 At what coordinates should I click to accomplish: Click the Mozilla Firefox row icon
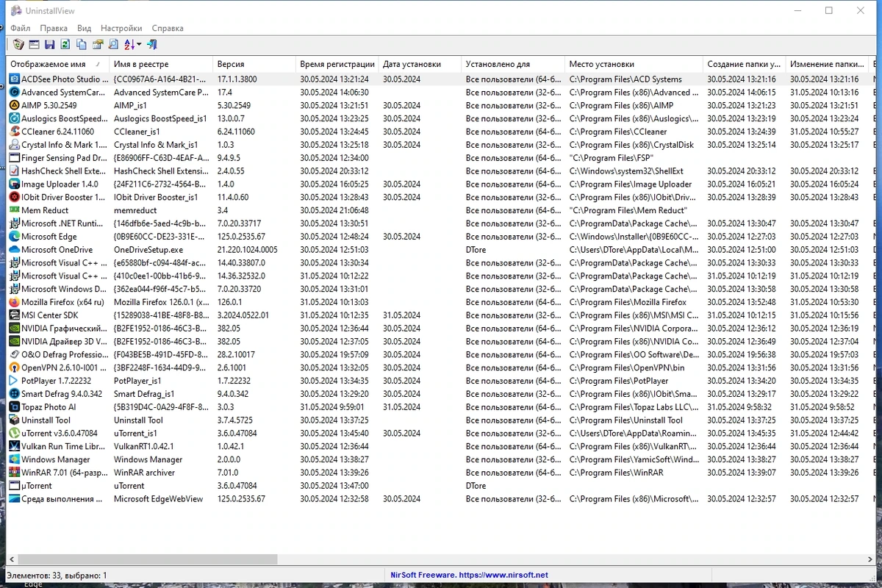pos(14,302)
